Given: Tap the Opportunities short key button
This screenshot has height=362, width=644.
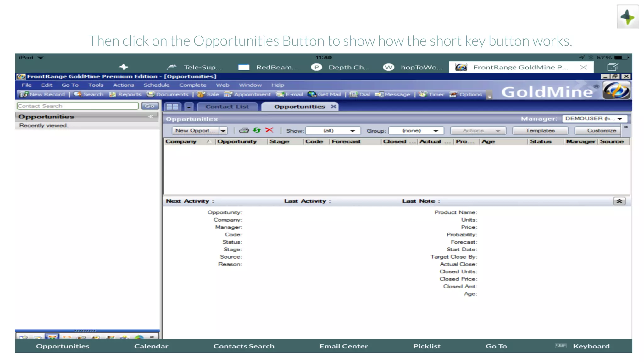Looking at the screenshot, I should pyautogui.click(x=63, y=346).
